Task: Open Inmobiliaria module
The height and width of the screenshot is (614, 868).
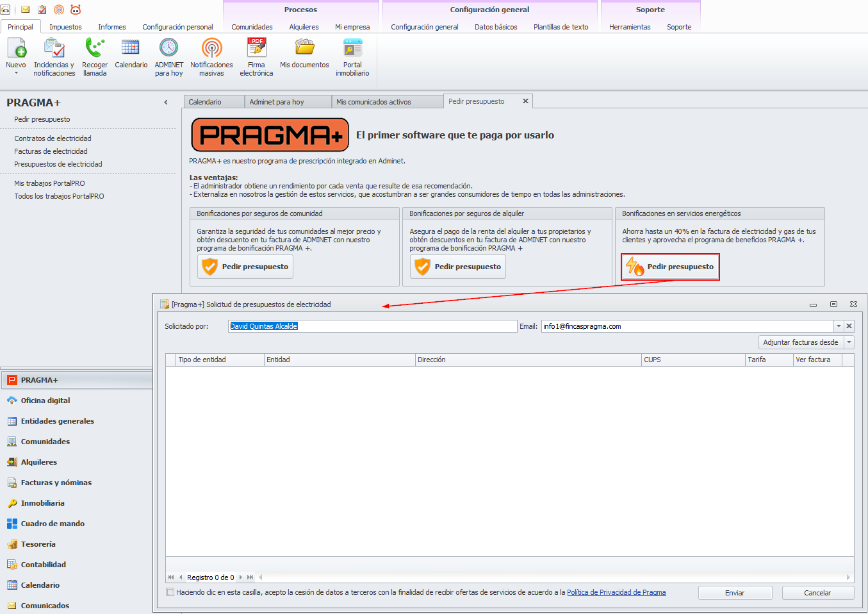Action: tap(76, 503)
